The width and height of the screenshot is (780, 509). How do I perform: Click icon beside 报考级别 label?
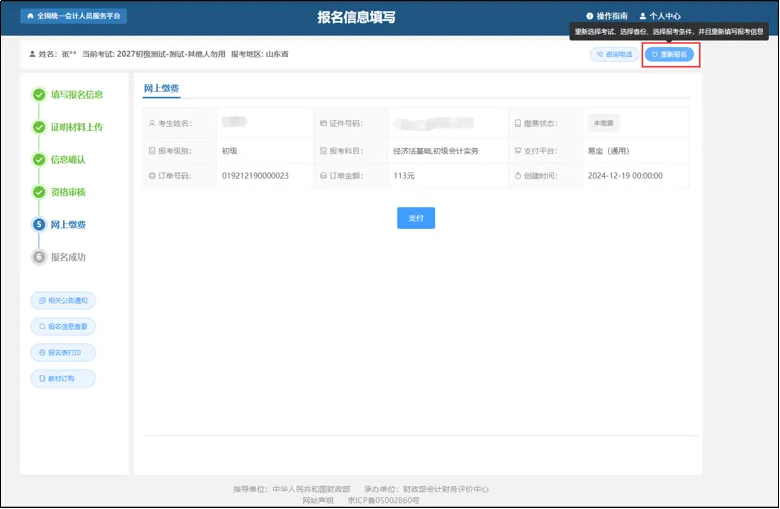pos(152,150)
